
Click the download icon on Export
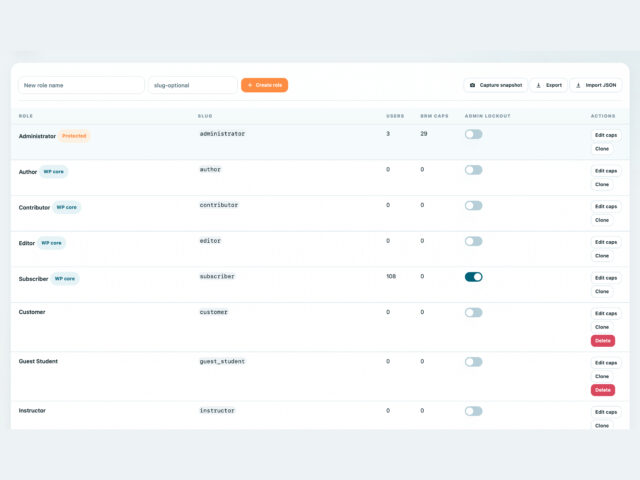[538, 85]
